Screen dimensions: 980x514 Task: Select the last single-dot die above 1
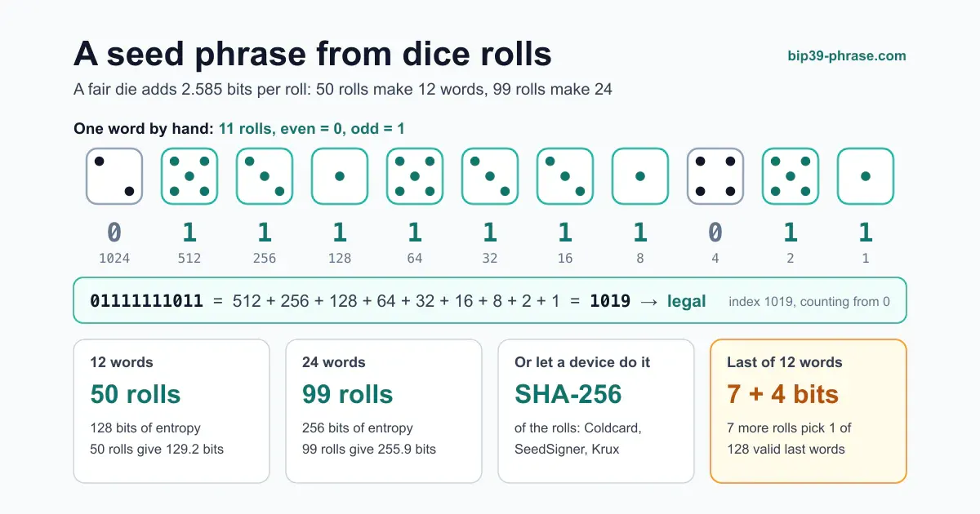coord(866,176)
